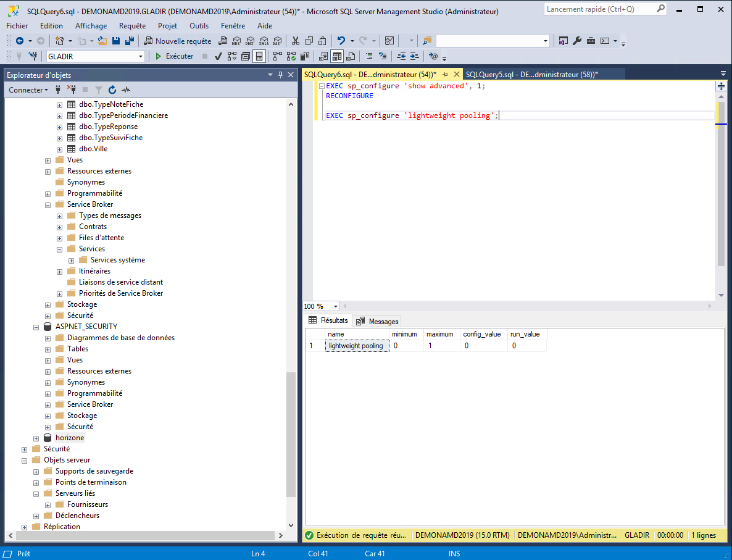Expand the horizone database node

(36, 438)
